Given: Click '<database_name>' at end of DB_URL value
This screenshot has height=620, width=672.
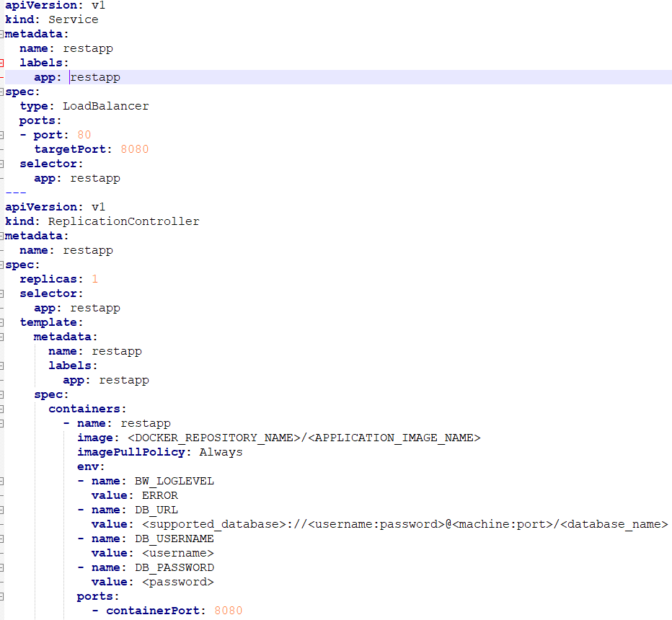Looking at the screenshot, I should [614, 524].
